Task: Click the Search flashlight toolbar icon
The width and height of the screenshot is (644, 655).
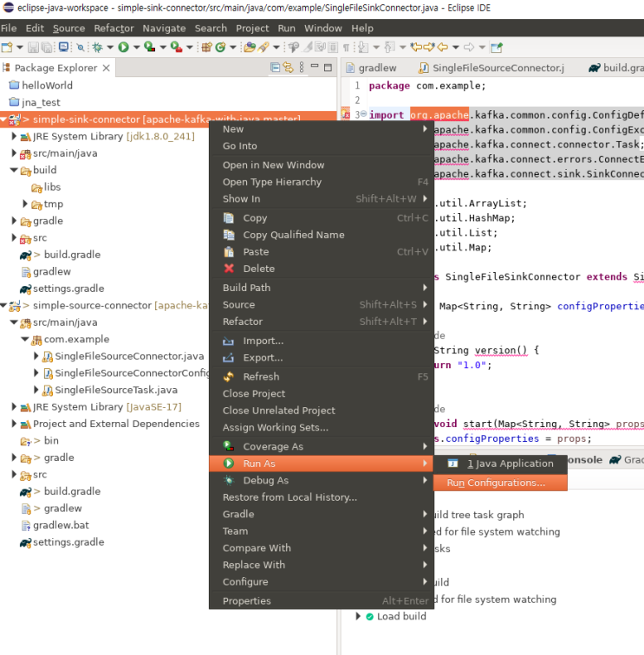Action: tap(263, 47)
